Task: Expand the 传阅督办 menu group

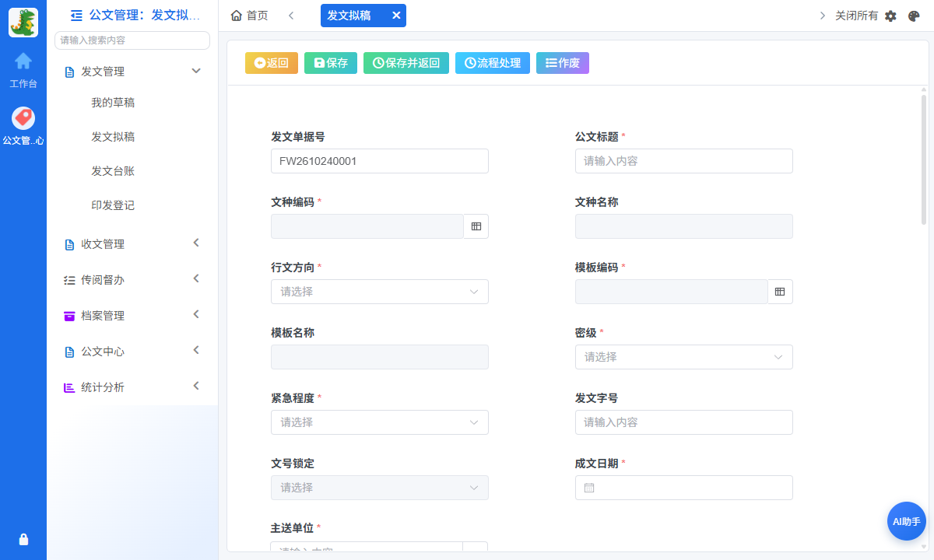Action: click(x=196, y=278)
